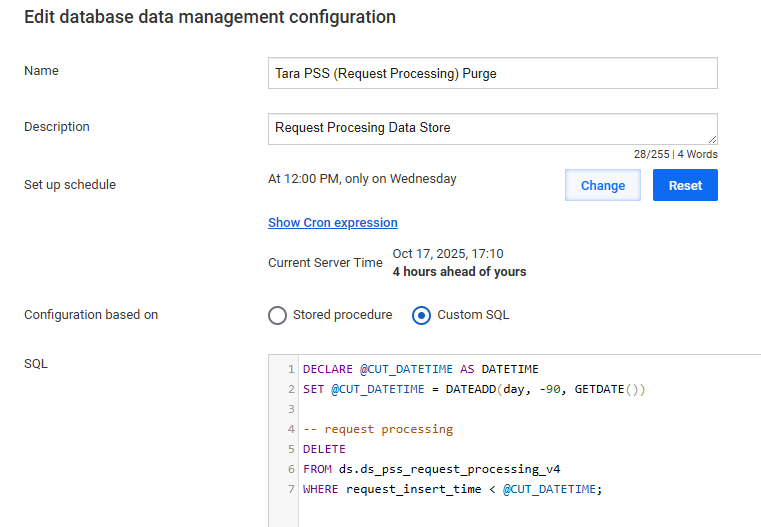Click the WHERE request_insert_time line
Image resolution: width=761 pixels, height=527 pixels.
tap(452, 489)
